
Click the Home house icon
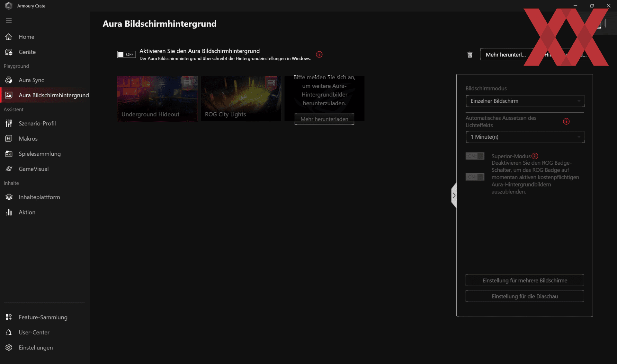tap(9, 37)
